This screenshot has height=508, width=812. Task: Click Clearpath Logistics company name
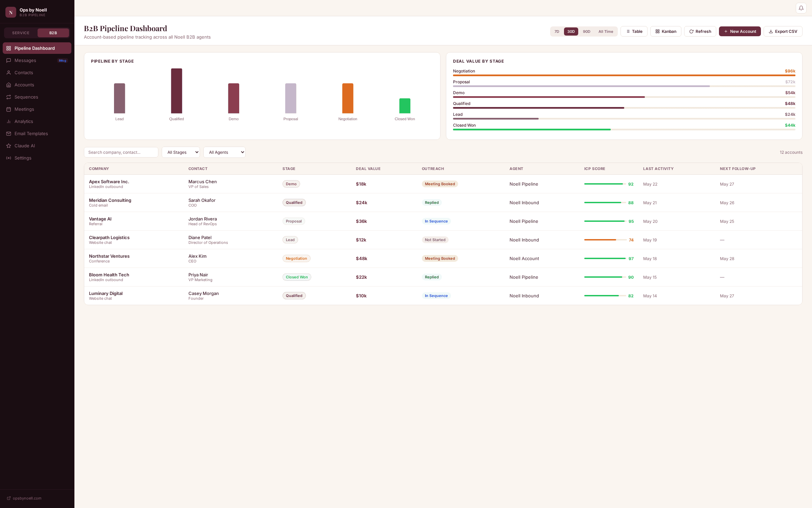click(x=109, y=238)
